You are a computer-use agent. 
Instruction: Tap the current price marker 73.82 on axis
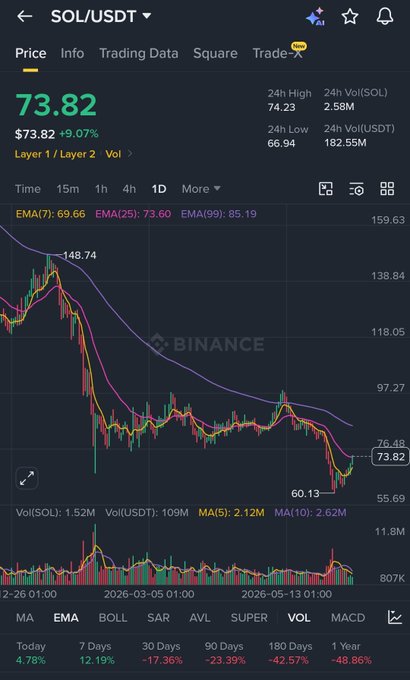click(390, 457)
